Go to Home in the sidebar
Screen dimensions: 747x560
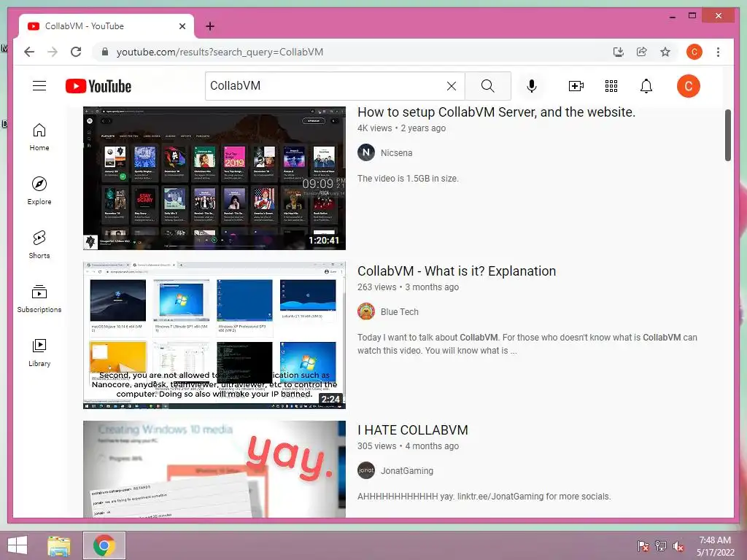tap(39, 137)
